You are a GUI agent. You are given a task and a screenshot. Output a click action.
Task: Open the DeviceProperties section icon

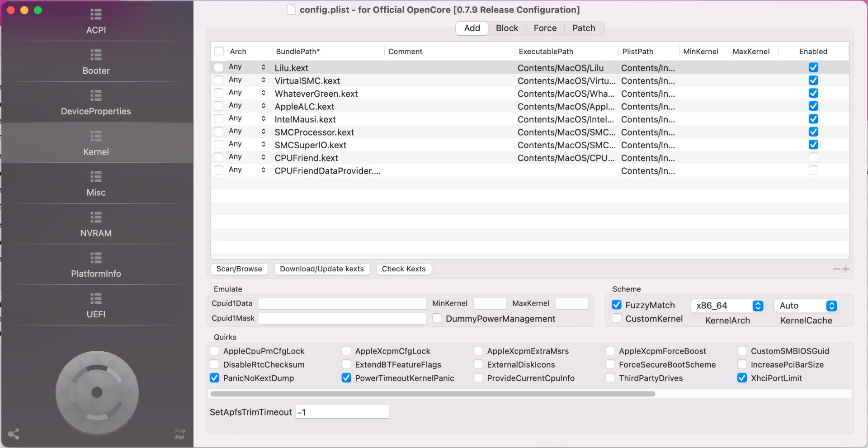(96, 96)
